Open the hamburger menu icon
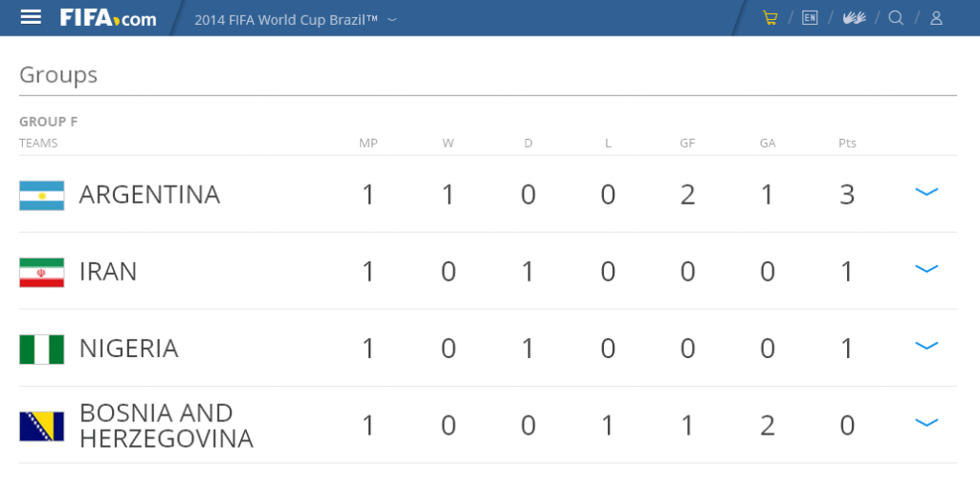Viewport: 980px width, 493px height. click(x=31, y=17)
